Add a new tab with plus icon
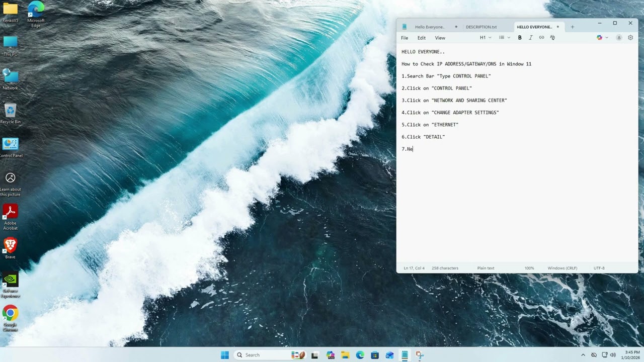This screenshot has height=362, width=644. pyautogui.click(x=572, y=27)
